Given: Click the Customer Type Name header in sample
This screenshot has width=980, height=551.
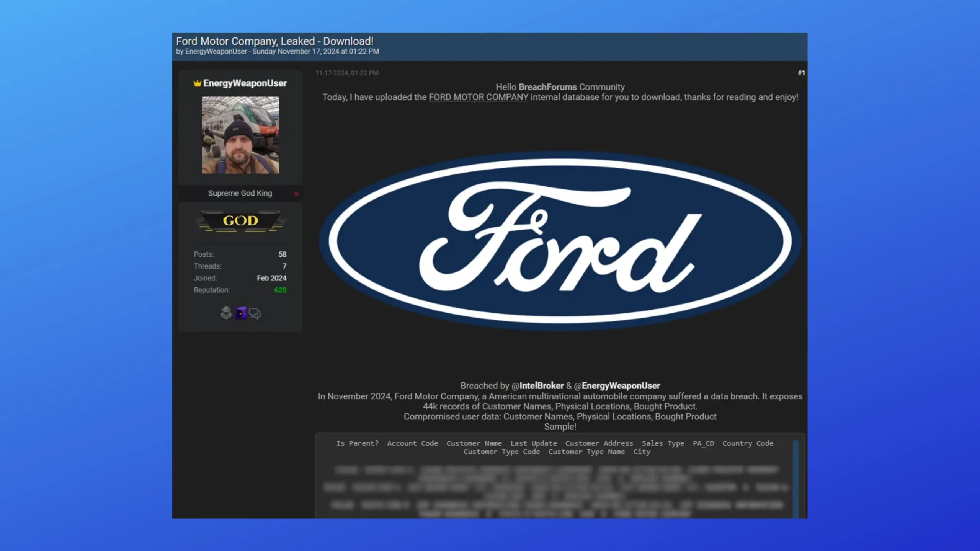Looking at the screenshot, I should click(x=586, y=452).
